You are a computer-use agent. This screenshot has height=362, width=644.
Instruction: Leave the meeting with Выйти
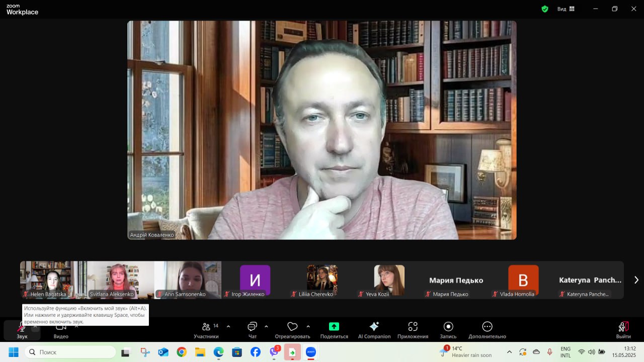[623, 330]
